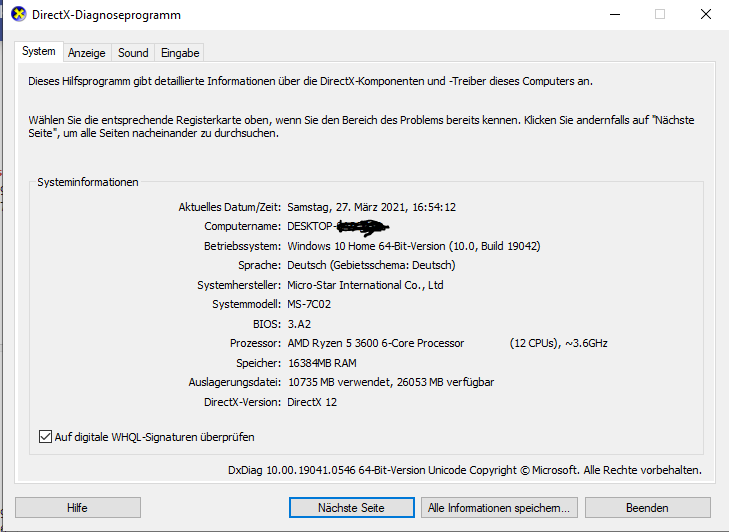The height and width of the screenshot is (532, 729).
Task: Toggle the WHQL-Signaturen überprüfen checkbox
Action: click(45, 437)
